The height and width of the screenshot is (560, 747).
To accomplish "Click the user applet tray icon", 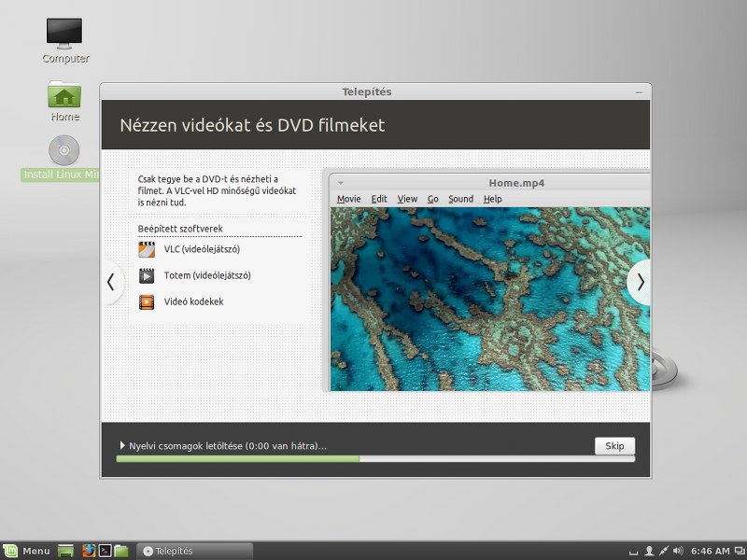I will click(648, 551).
